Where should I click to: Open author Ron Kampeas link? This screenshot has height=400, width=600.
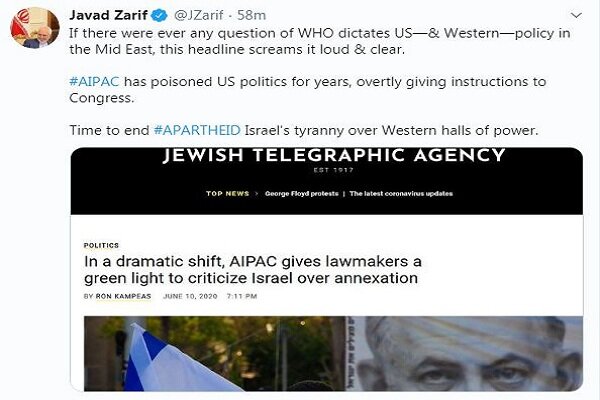123,296
